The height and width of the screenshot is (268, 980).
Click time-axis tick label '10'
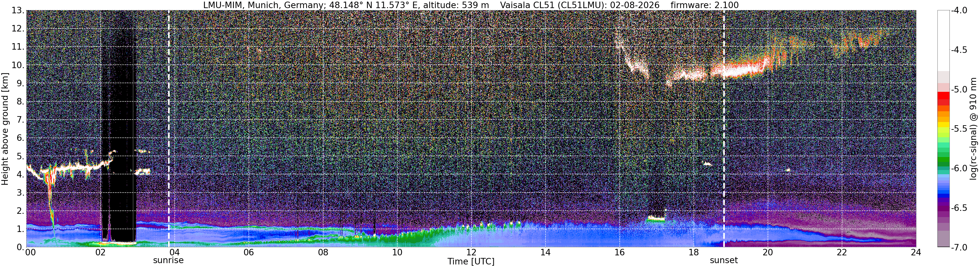397,252
